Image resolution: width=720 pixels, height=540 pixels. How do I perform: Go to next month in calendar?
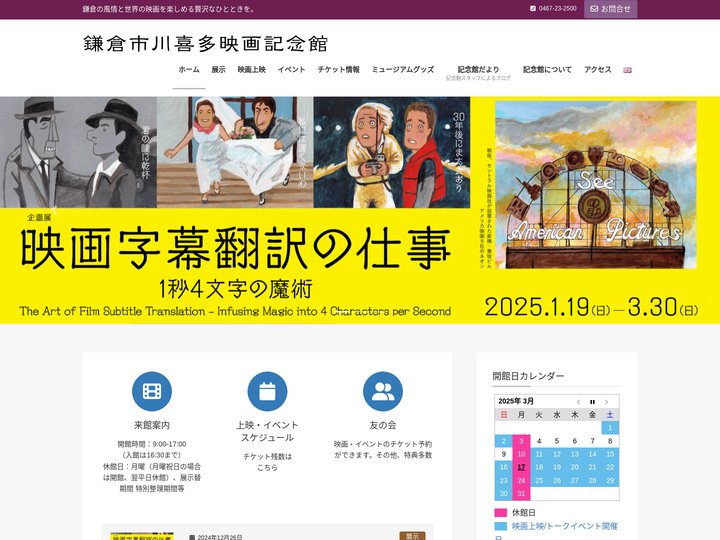606,402
